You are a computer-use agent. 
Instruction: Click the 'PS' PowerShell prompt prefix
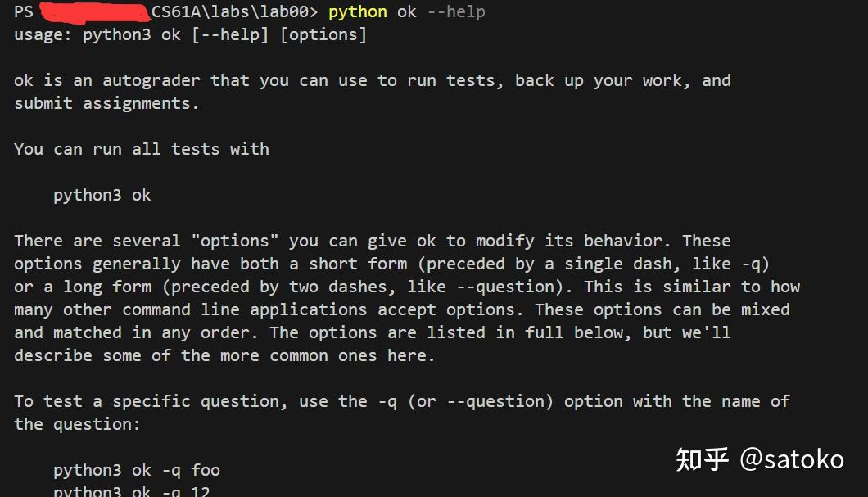click(24, 12)
